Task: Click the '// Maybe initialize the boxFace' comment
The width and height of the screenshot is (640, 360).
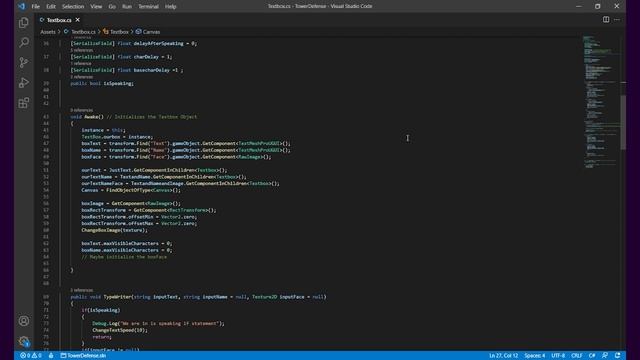Action: point(124,257)
